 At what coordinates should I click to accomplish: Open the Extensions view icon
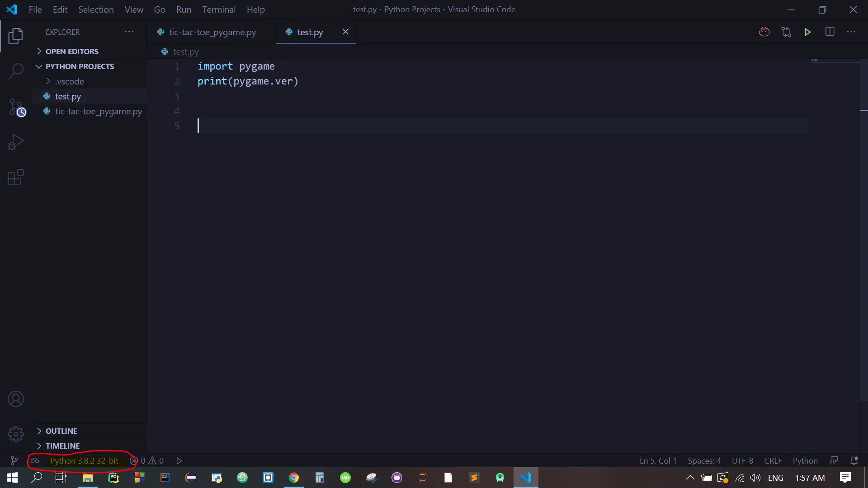click(16, 178)
